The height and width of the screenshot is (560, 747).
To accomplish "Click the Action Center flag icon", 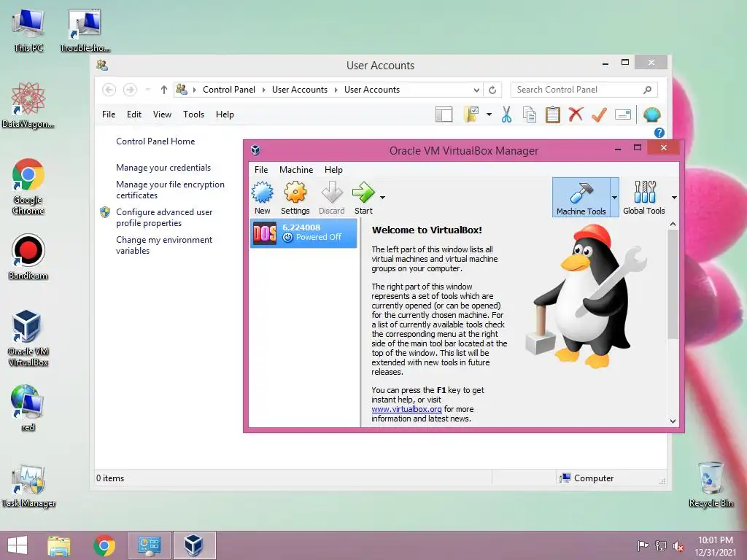I will [643, 545].
